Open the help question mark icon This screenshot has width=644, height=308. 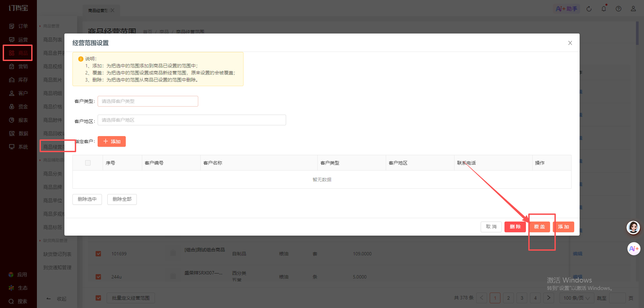619,9
